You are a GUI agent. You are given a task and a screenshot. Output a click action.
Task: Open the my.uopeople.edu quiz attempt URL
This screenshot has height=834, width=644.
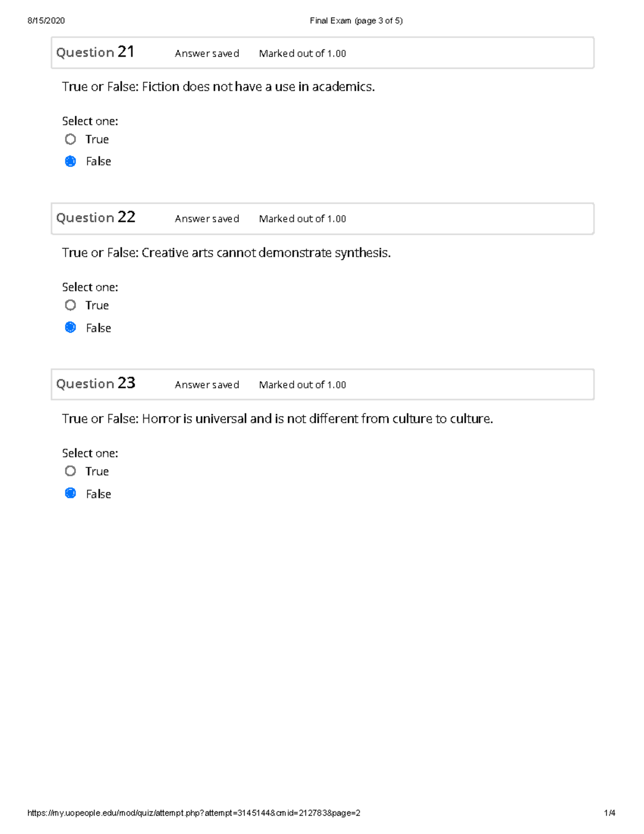194,813
